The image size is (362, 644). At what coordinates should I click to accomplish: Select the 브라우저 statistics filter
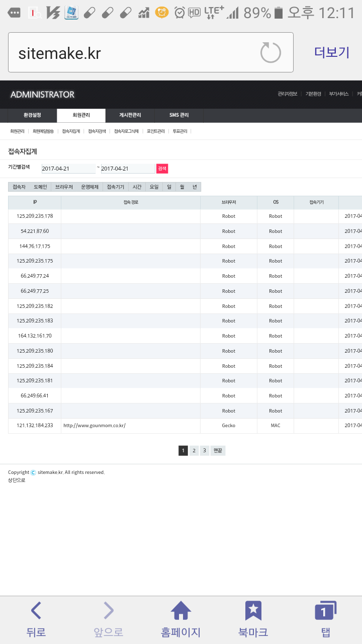(x=64, y=187)
